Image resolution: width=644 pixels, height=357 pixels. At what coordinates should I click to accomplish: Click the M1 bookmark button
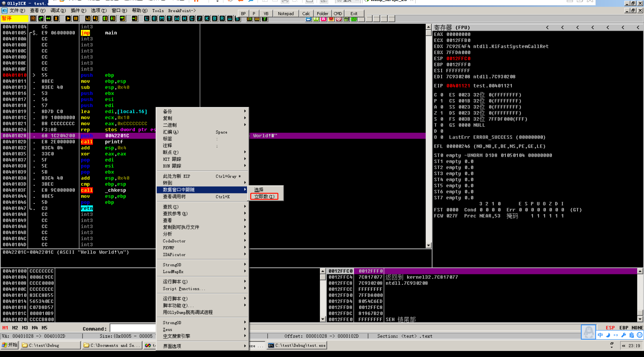pos(5,328)
